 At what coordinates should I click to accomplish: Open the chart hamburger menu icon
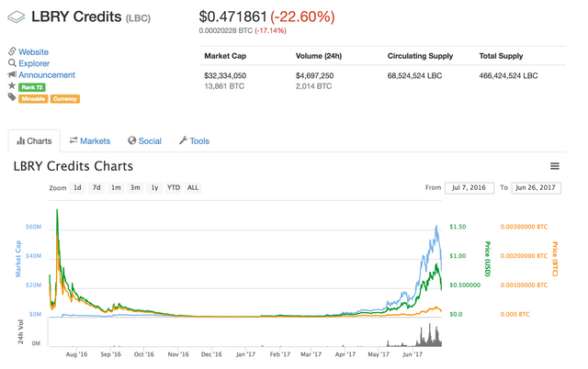[555, 166]
